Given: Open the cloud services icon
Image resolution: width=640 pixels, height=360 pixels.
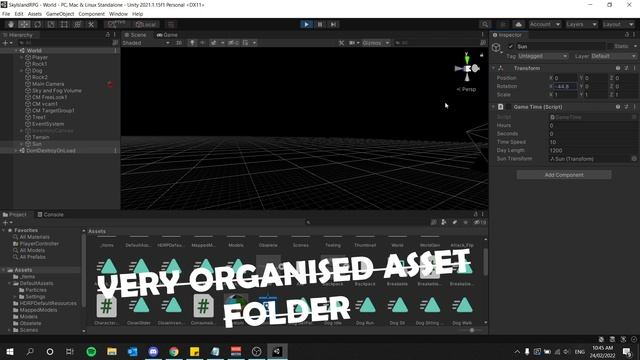Looking at the screenshot, I should click(518, 24).
